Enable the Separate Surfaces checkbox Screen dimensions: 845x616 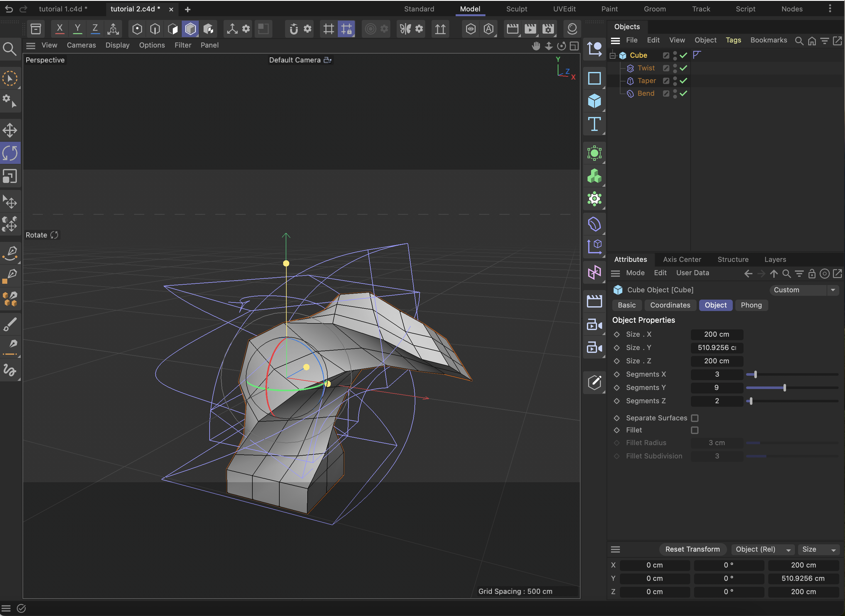click(695, 418)
